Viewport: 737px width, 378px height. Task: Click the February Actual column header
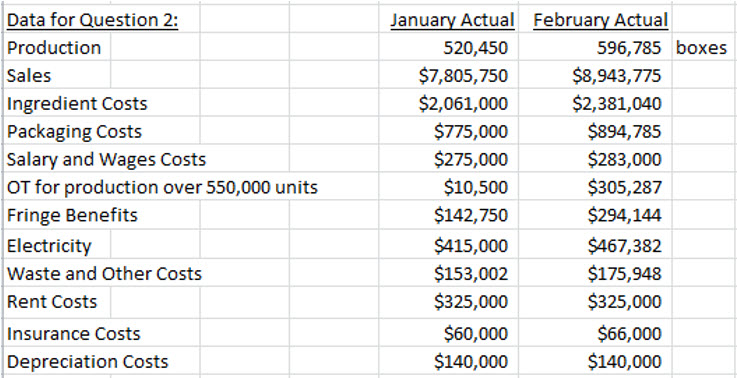coord(601,21)
